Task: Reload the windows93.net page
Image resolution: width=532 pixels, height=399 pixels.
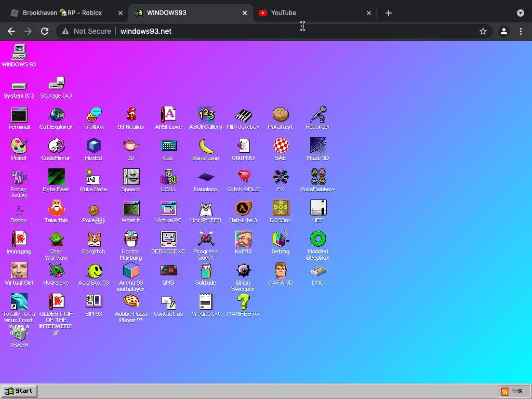Action: click(x=45, y=31)
